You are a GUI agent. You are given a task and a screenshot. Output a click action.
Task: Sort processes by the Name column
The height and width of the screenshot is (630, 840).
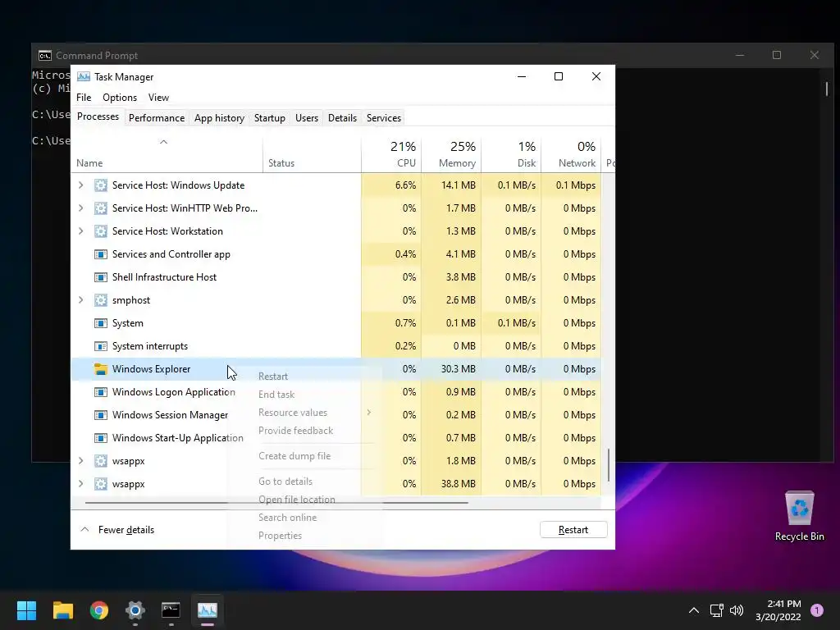167,155
